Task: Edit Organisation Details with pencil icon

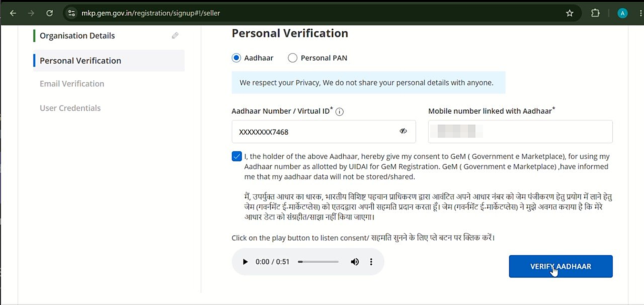Action: tap(175, 35)
